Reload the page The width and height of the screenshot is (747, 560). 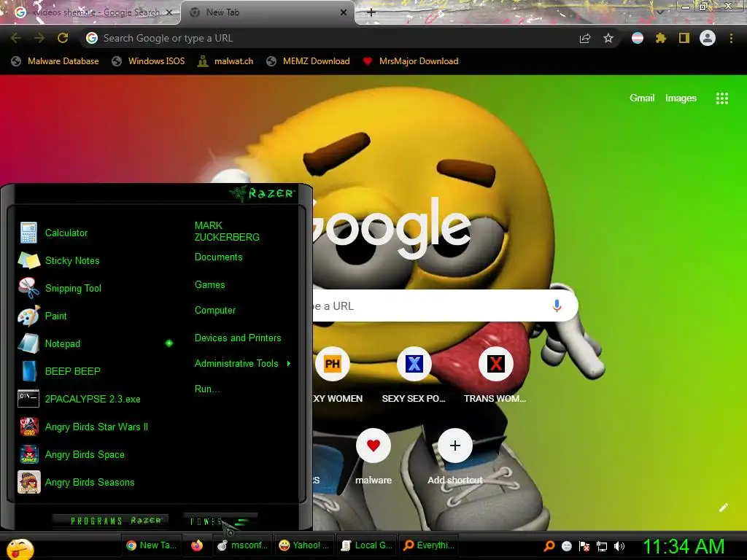(63, 38)
